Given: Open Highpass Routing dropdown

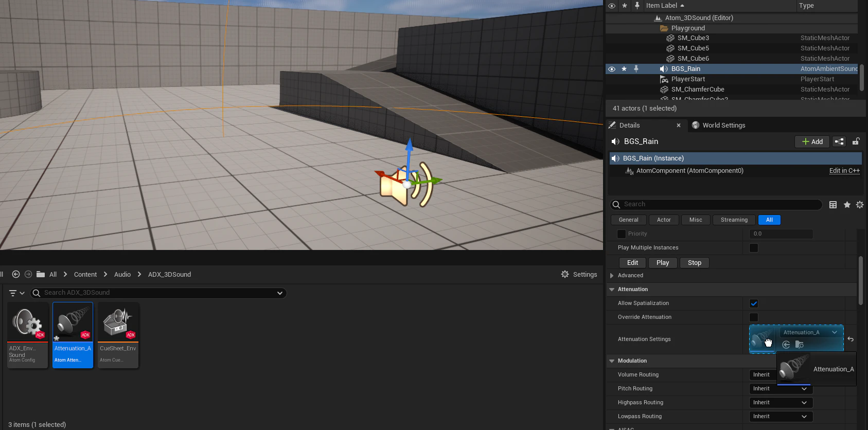Looking at the screenshot, I should tap(781, 403).
